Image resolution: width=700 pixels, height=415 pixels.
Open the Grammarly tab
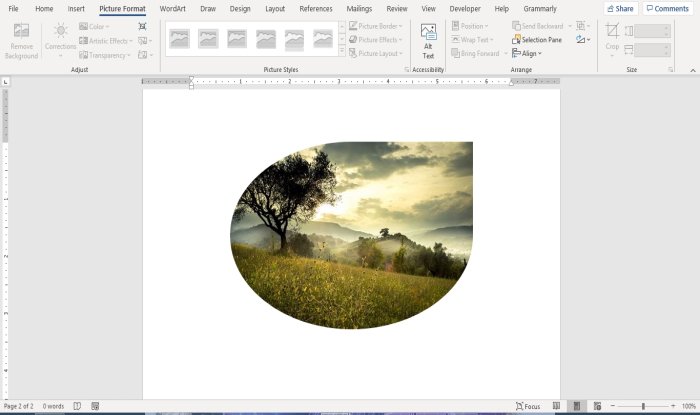(x=540, y=8)
